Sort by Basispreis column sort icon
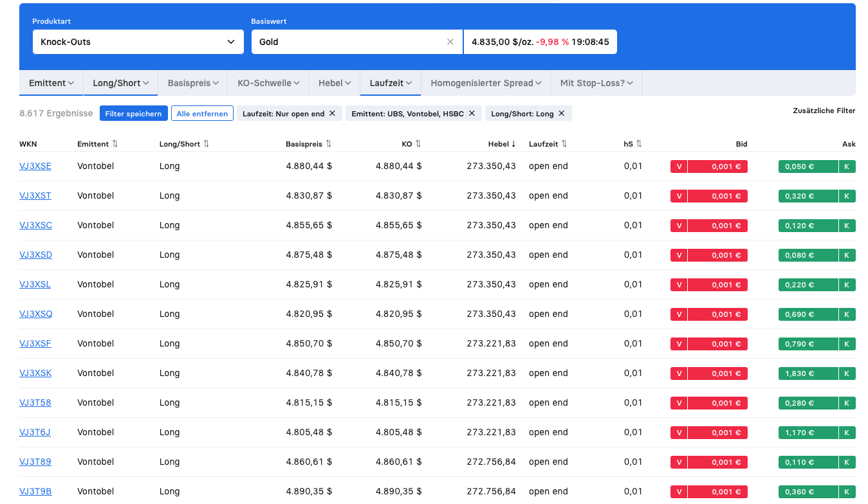This screenshot has height=504, width=868. point(329,144)
